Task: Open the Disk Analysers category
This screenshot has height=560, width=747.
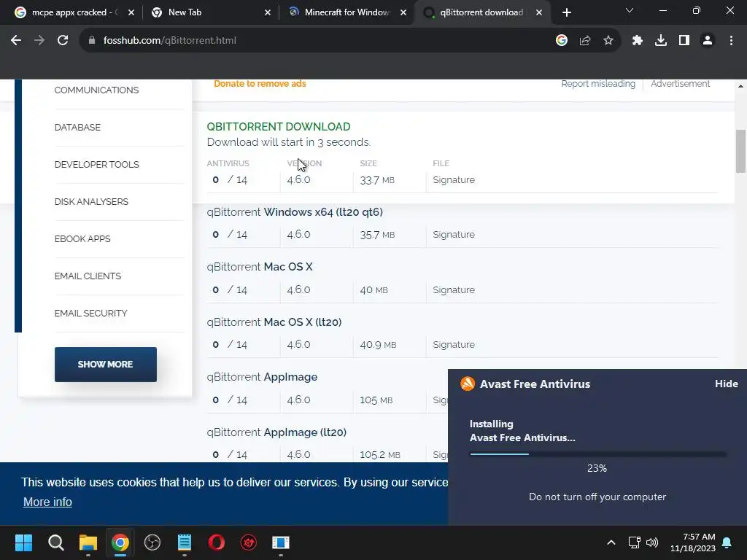Action: tap(91, 201)
